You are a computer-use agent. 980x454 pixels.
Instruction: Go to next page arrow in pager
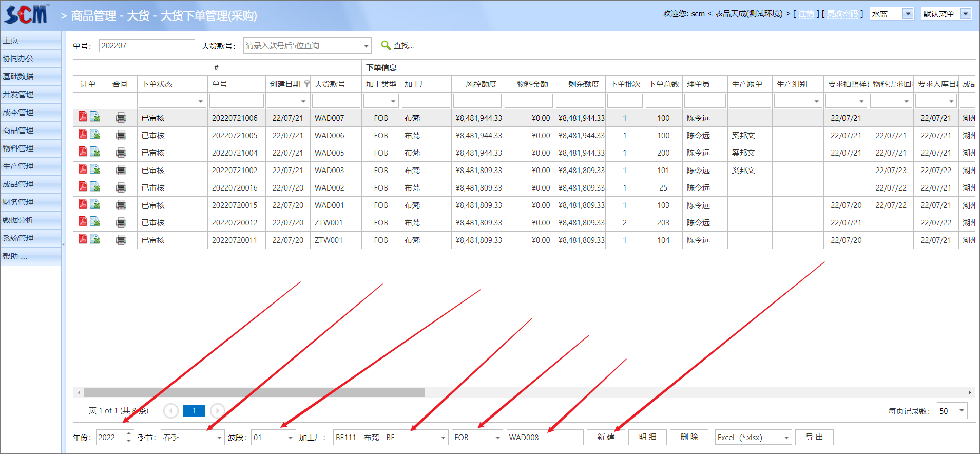point(218,411)
